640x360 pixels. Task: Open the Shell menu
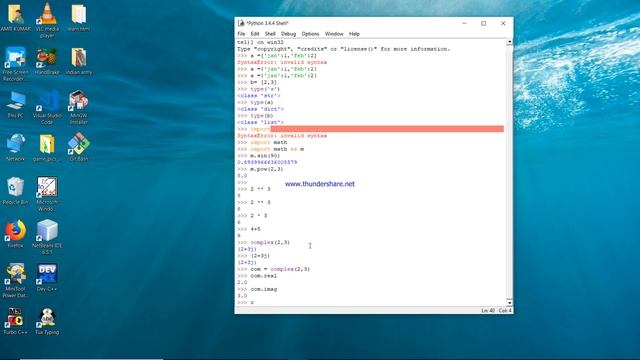click(x=270, y=34)
